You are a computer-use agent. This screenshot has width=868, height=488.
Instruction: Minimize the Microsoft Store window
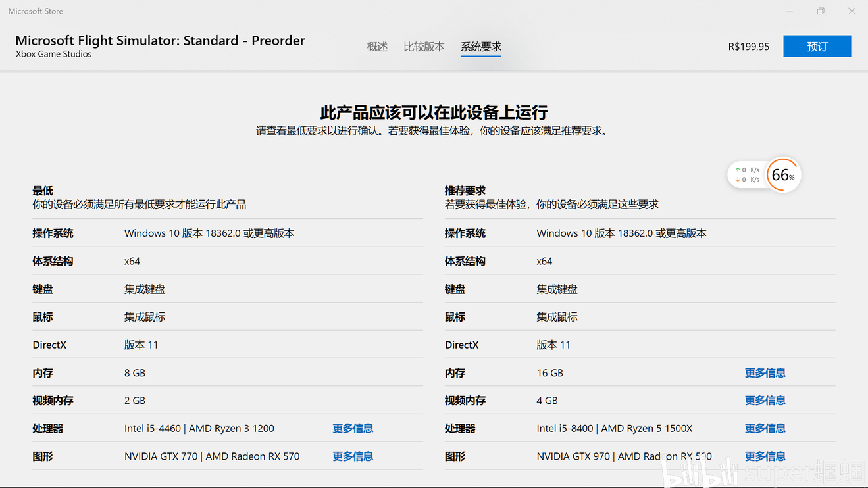point(790,11)
